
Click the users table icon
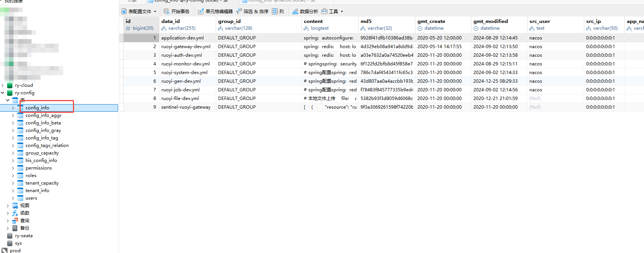pos(20,198)
